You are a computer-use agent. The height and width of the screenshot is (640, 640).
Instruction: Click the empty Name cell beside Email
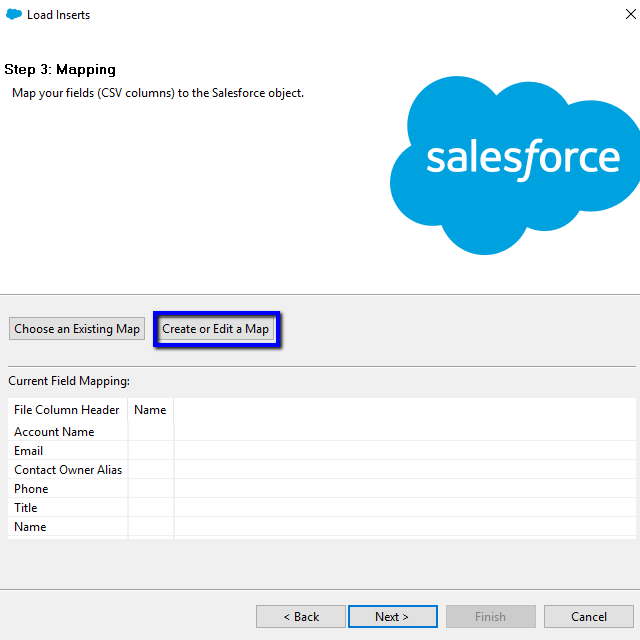150,451
